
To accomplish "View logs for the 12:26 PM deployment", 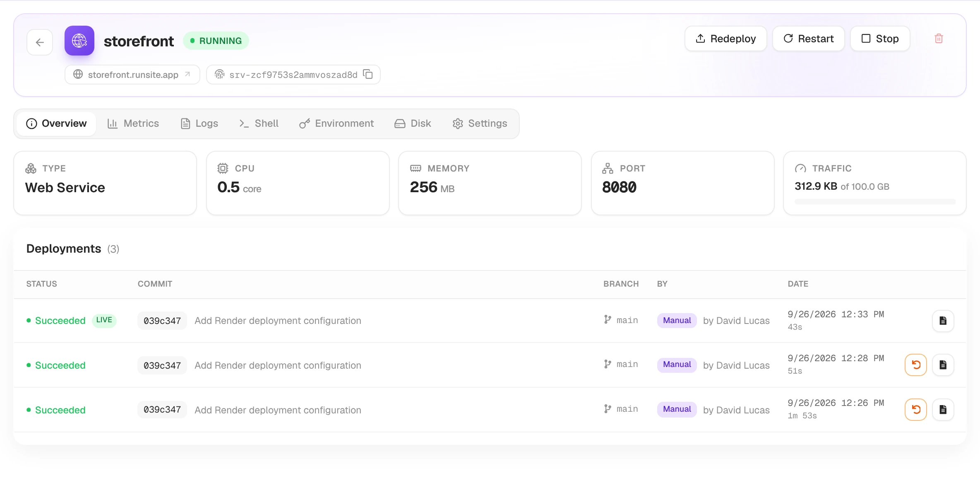I will tap(943, 410).
